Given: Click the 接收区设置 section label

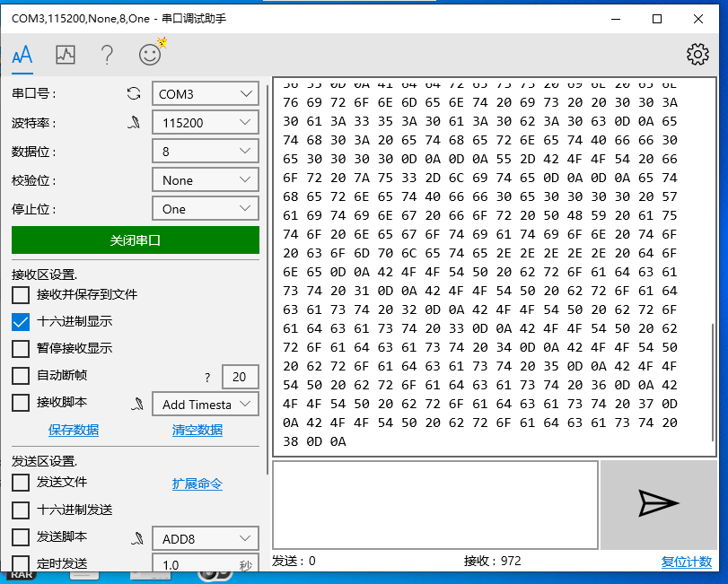Looking at the screenshot, I should pyautogui.click(x=45, y=275).
